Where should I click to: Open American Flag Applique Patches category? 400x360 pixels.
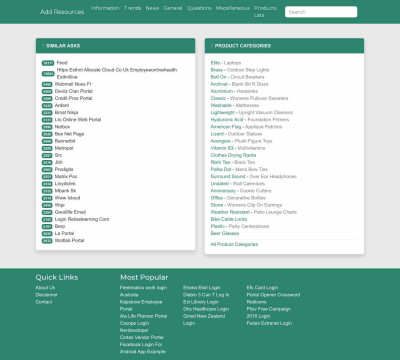coord(246,127)
